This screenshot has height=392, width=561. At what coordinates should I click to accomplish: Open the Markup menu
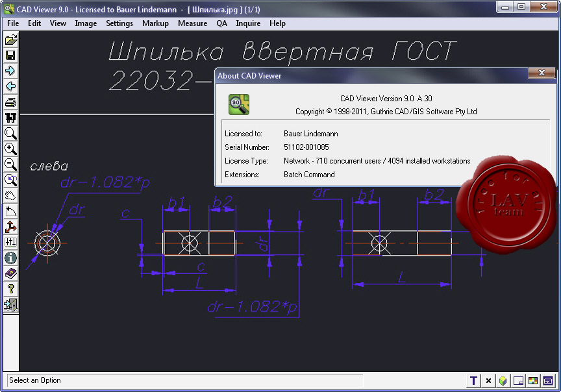[x=155, y=23]
